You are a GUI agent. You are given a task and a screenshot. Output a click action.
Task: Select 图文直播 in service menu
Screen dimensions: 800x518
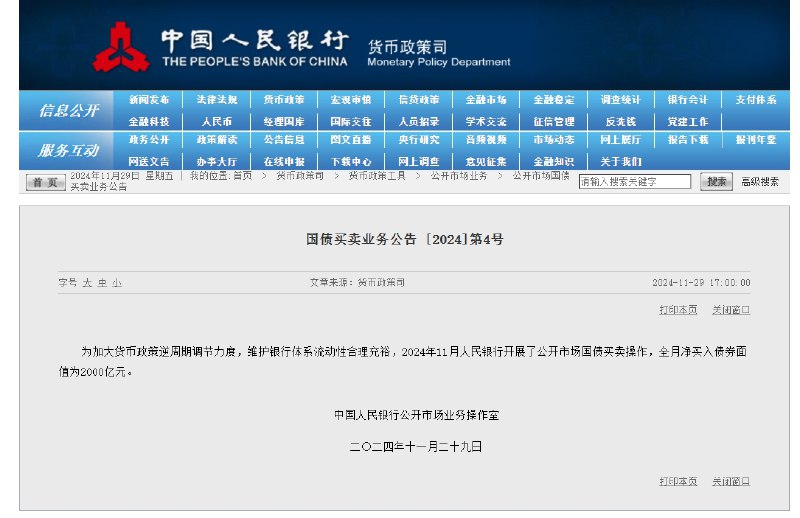pos(351,140)
